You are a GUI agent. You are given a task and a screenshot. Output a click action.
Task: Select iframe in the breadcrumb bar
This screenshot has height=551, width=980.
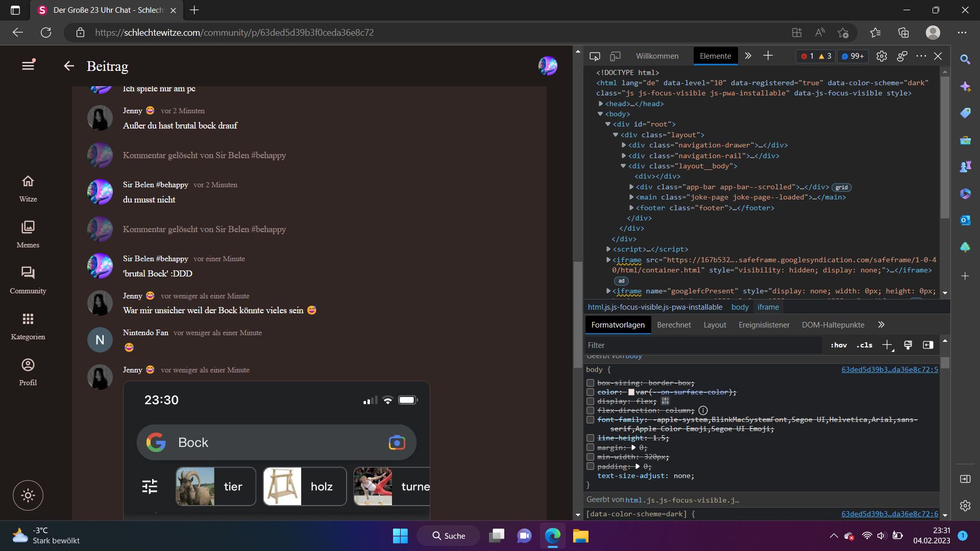(x=768, y=307)
